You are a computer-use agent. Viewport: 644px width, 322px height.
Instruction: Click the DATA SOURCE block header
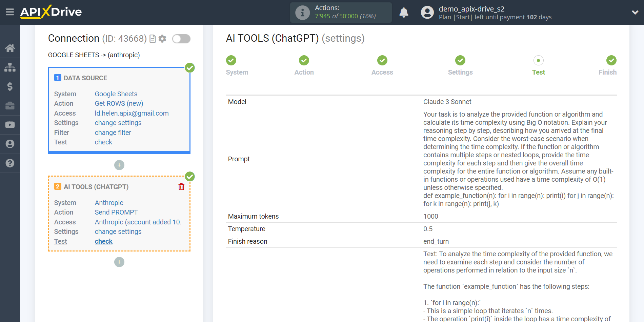[85, 78]
